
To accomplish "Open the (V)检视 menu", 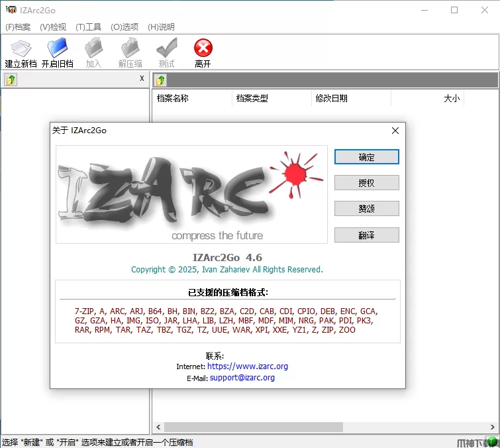I will coord(53,27).
